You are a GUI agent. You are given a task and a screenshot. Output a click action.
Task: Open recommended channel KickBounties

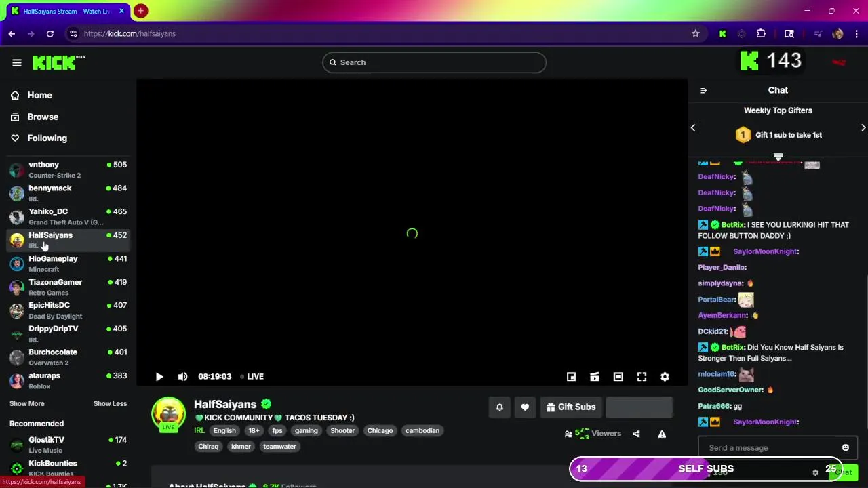click(68, 468)
